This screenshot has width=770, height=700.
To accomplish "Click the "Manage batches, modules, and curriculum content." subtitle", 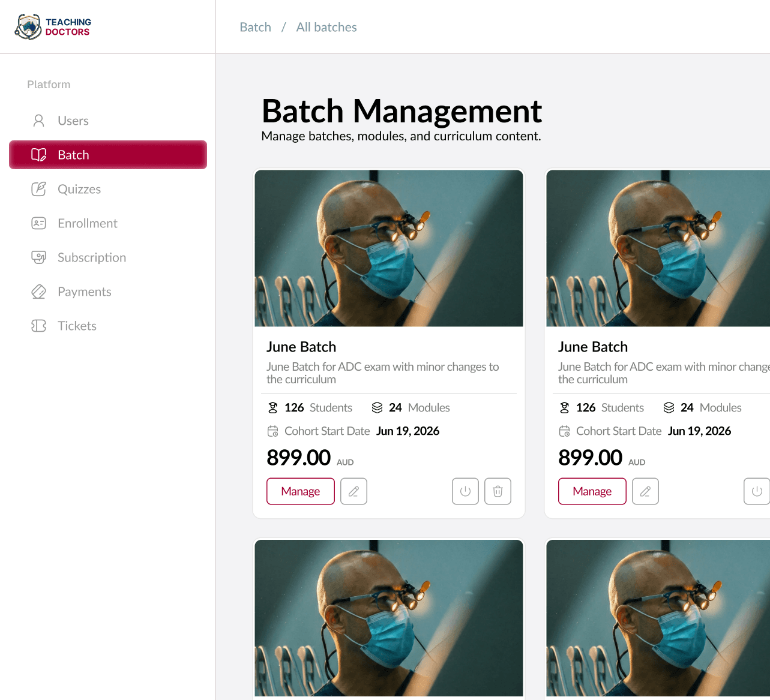I will coord(402,136).
